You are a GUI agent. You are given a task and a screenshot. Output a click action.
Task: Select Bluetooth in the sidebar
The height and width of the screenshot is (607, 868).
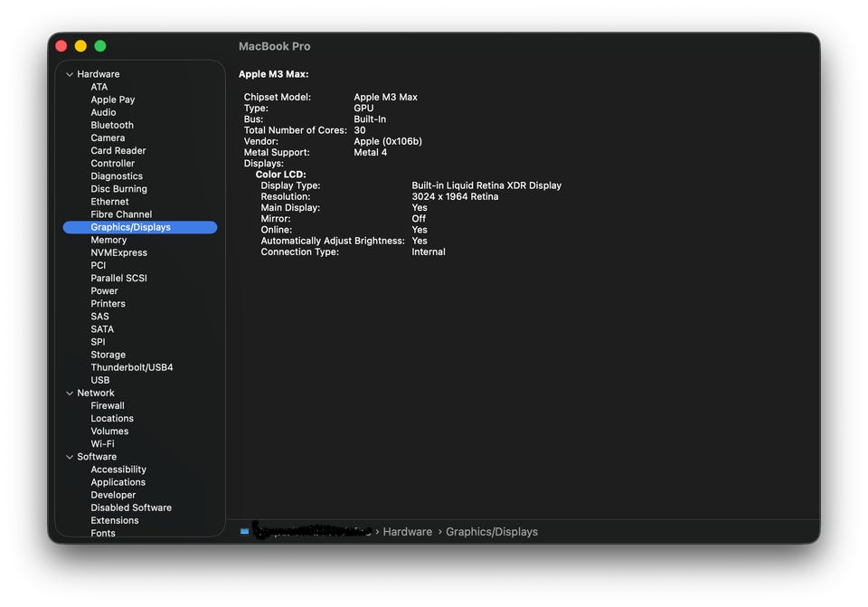click(x=112, y=126)
